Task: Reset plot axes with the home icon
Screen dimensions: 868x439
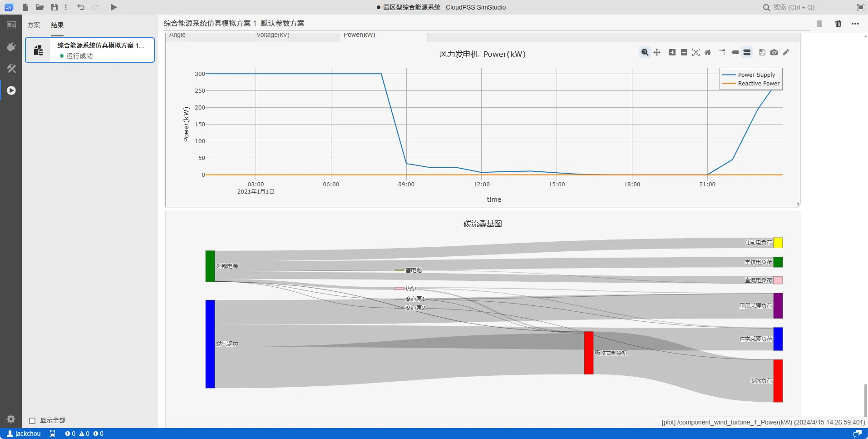Action: tap(708, 52)
